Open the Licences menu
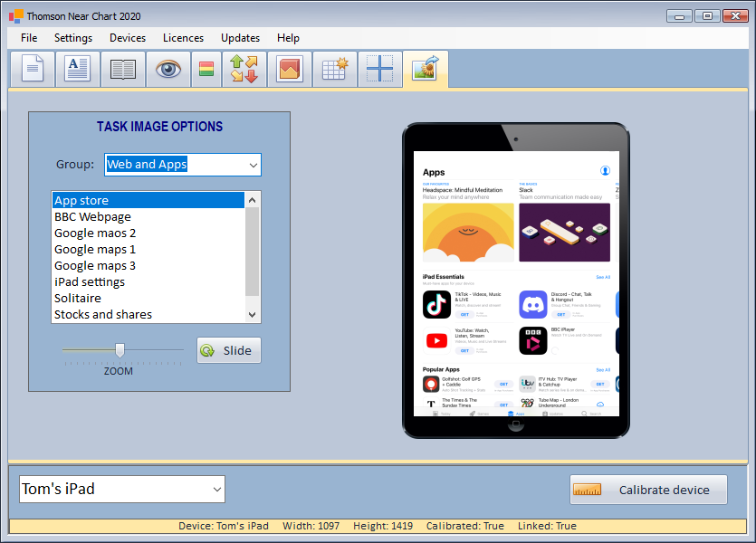Screen dimensions: 756x543 183,38
